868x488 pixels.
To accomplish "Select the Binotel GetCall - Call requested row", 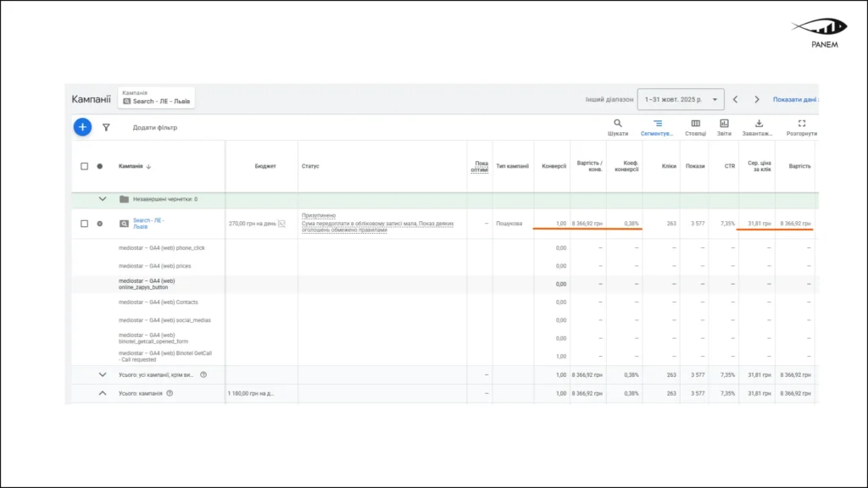I will click(165, 357).
